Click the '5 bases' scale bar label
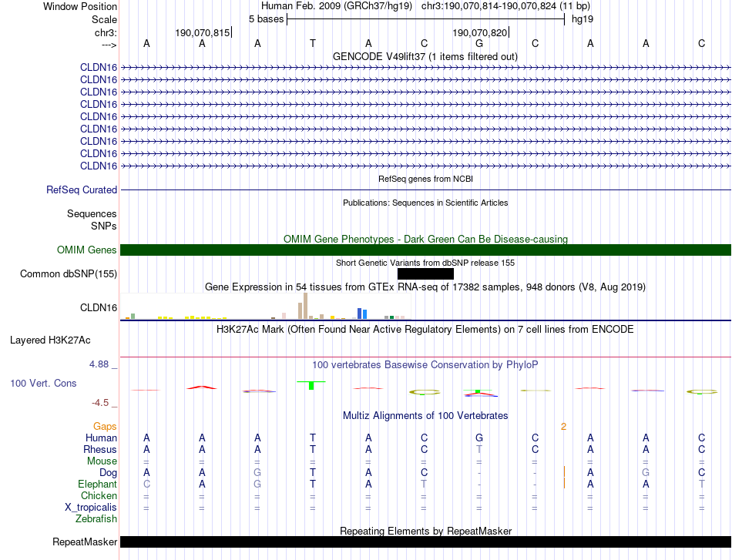The width and height of the screenshot is (732, 560). pos(266,19)
